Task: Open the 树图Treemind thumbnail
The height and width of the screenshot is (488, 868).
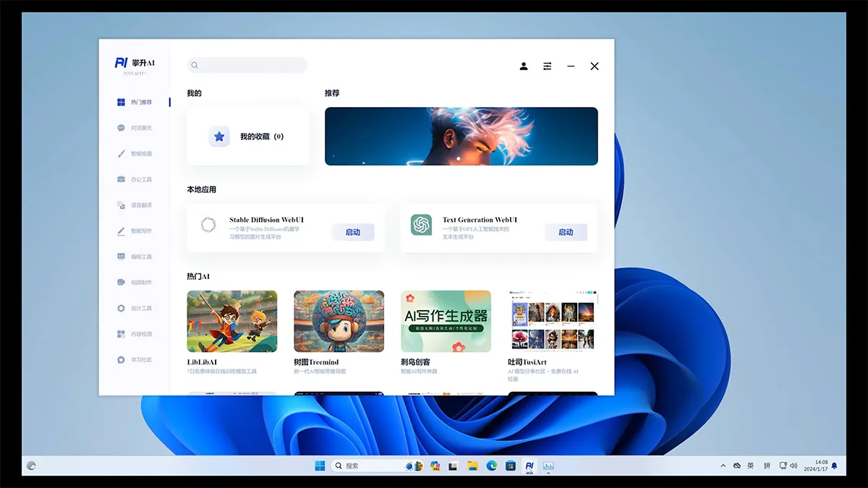Action: coord(339,322)
